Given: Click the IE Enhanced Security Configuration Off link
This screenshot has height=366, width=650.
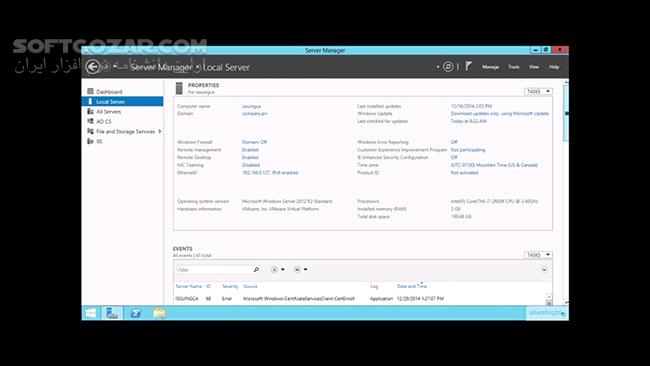Looking at the screenshot, I should coord(454,157).
